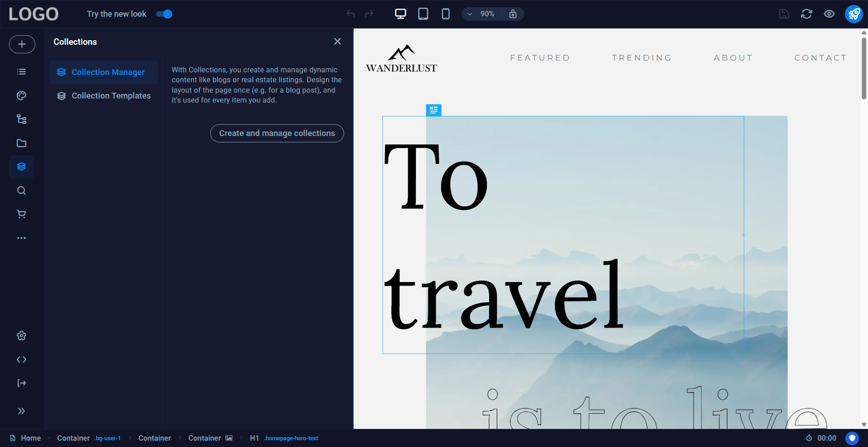The image size is (868, 447).
Task: Select the Container with image icon breadcrumb
Action: pos(210,438)
